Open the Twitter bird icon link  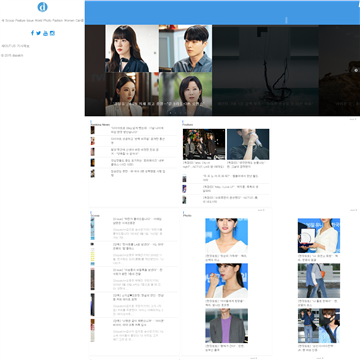tap(38, 33)
